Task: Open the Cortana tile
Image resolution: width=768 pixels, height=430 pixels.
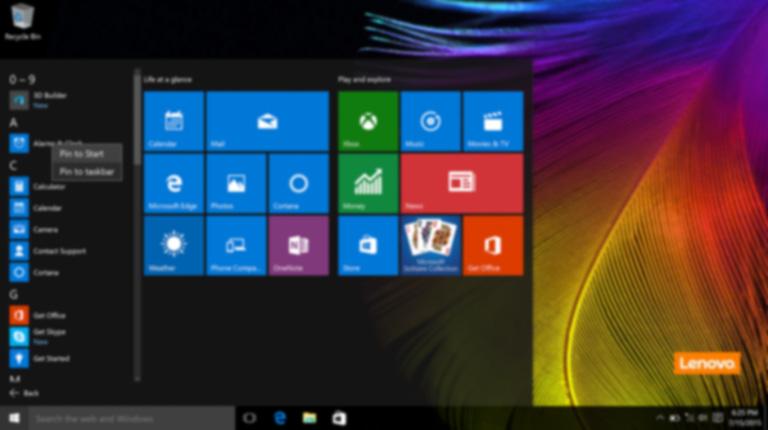Action: pyautogui.click(x=299, y=183)
